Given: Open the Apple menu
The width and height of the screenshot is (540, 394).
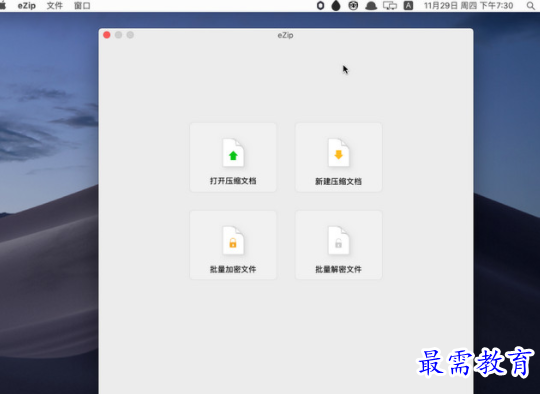Looking at the screenshot, I should click(x=3, y=6).
